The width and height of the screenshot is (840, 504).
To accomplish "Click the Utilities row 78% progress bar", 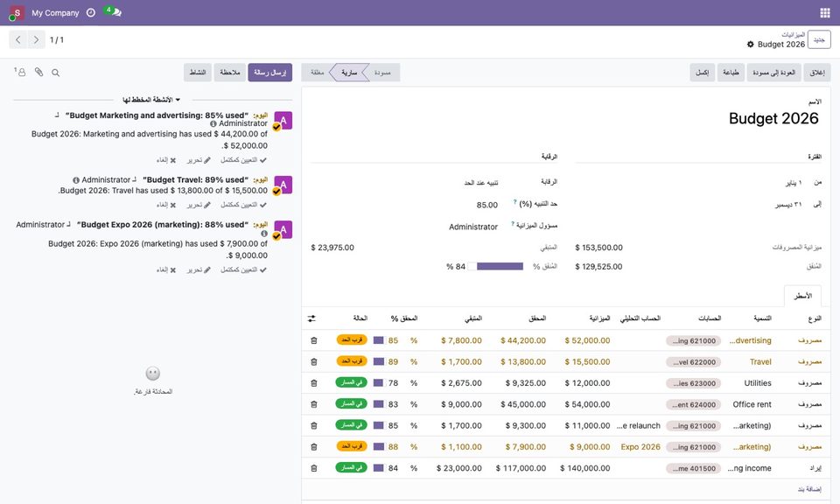I will [379, 383].
